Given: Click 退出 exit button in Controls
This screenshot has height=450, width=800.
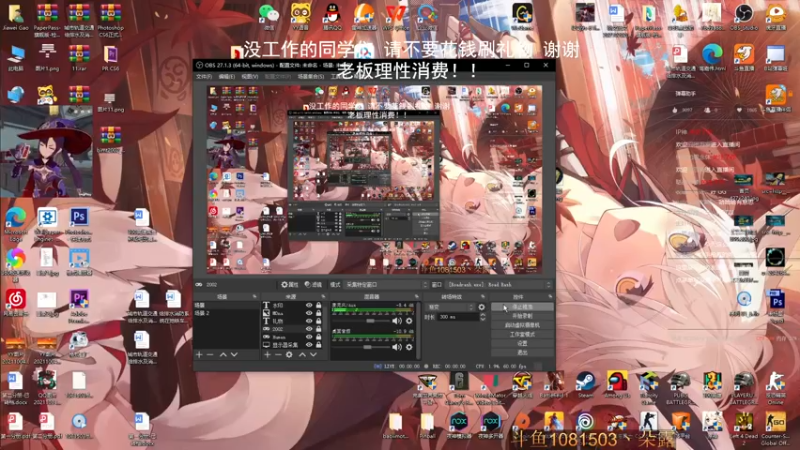Looking at the screenshot, I should tap(522, 353).
